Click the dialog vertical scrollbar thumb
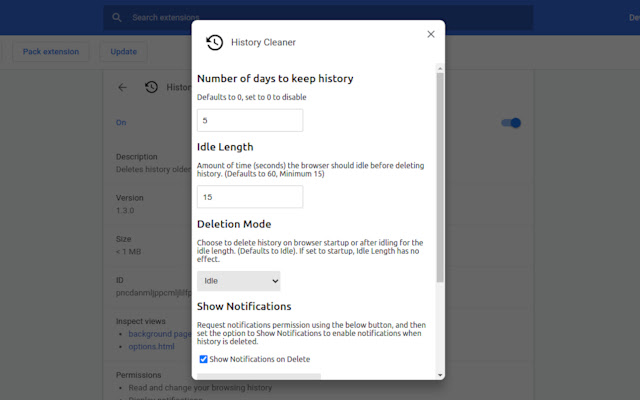The width and height of the screenshot is (640, 400). pos(440,178)
